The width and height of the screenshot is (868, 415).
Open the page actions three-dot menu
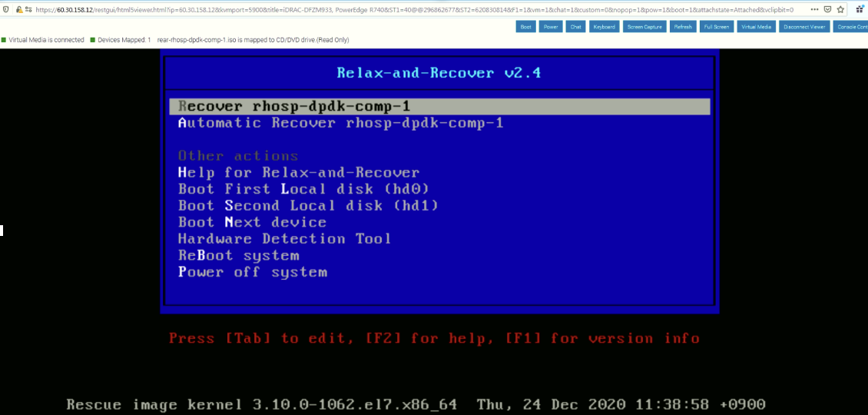click(816, 9)
